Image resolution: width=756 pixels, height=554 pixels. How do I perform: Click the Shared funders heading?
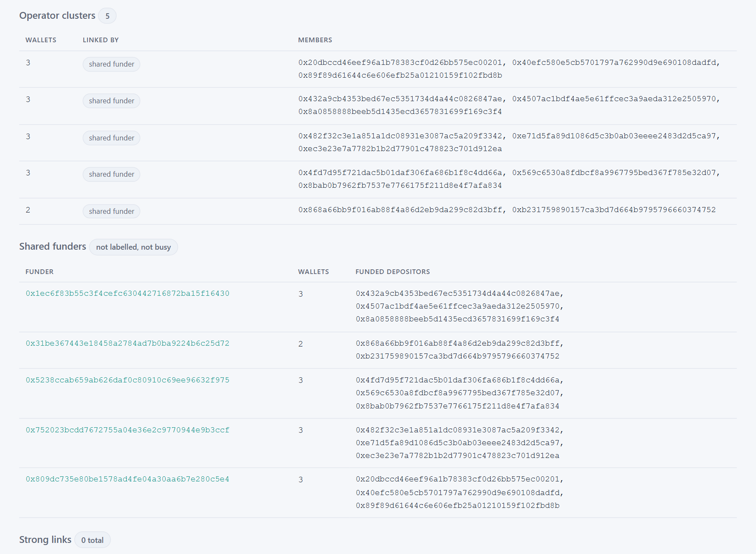coord(53,246)
